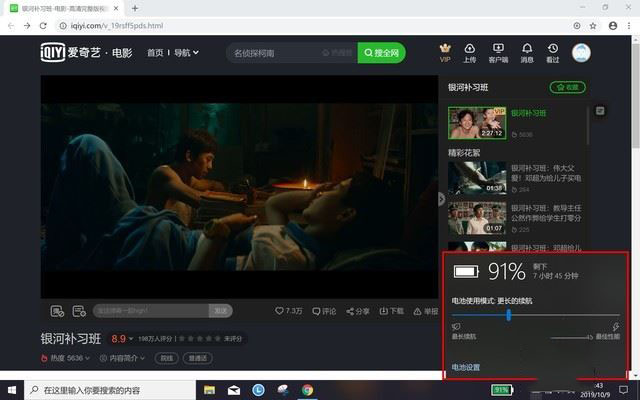Viewport: 640px width, 400px height.
Task: Click the 91% battery percentage text
Action: click(x=507, y=271)
